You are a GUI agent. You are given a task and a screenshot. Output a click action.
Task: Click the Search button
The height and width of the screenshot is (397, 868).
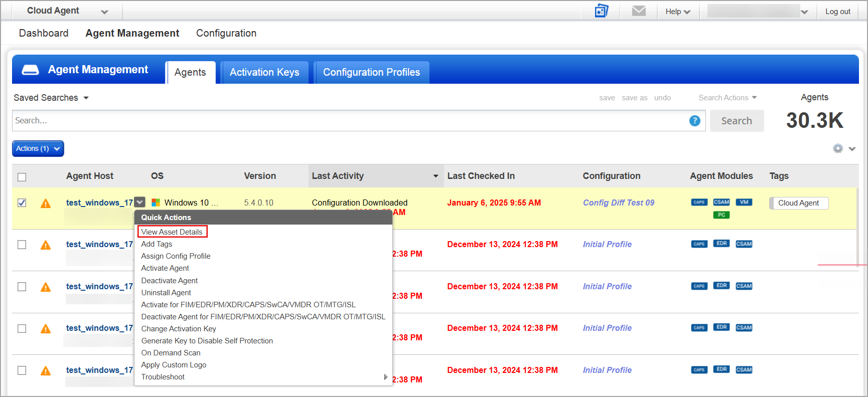[x=737, y=121]
